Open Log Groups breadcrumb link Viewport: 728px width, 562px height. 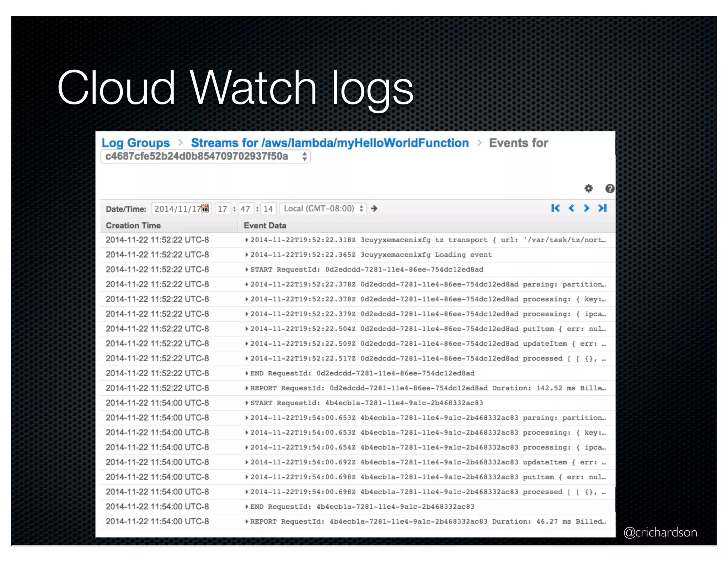tap(136, 143)
